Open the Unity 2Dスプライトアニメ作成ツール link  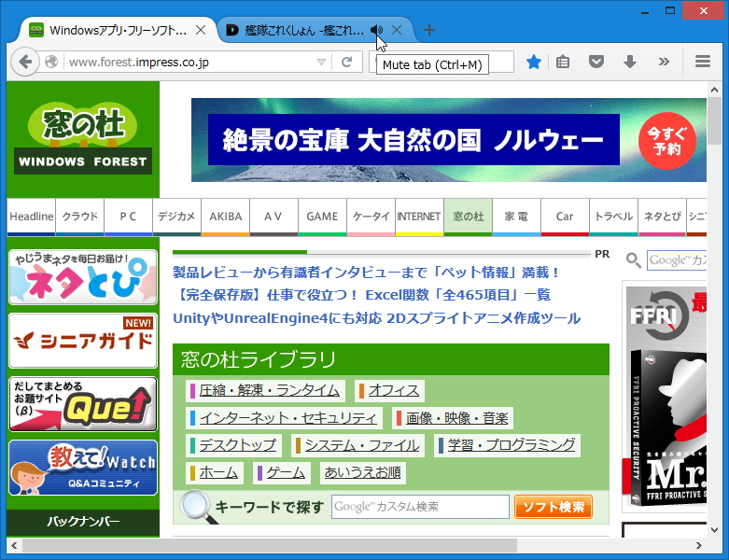[376, 318]
